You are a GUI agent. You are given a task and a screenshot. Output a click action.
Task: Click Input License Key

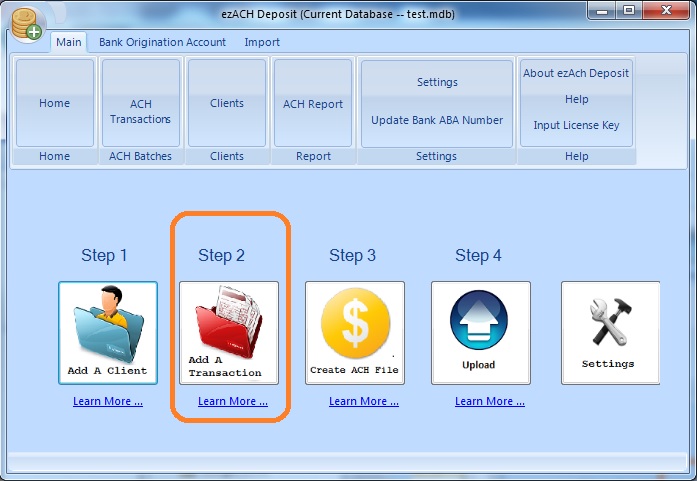click(576, 125)
